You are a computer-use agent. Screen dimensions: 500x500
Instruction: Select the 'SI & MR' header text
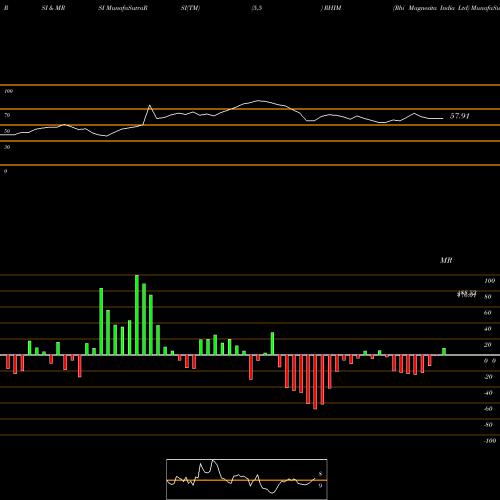coord(53,8)
